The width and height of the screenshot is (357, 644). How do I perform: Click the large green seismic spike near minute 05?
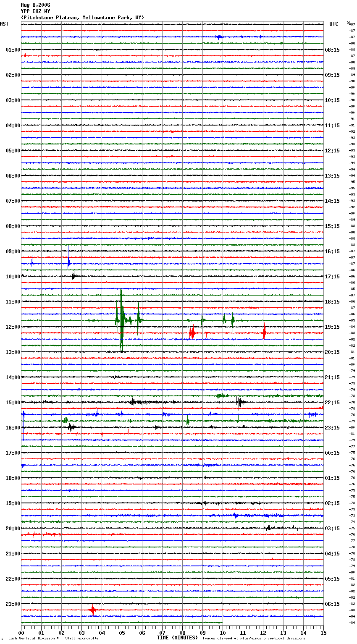coord(121,320)
